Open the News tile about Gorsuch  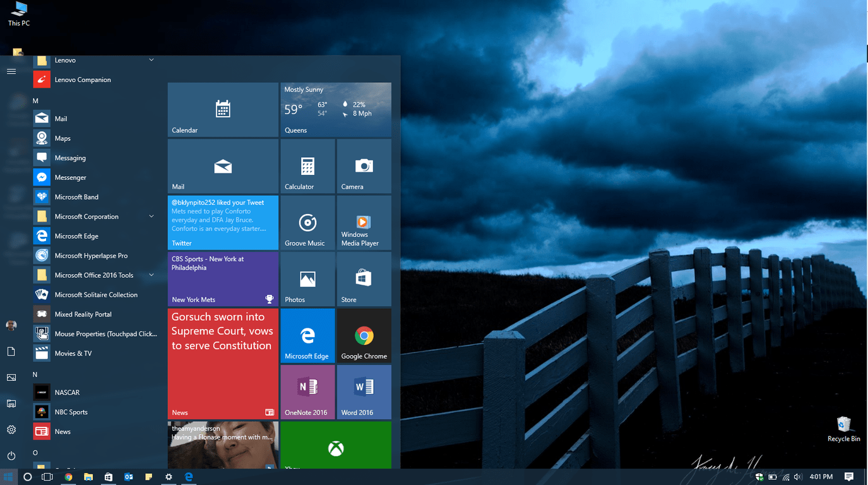coord(223,364)
